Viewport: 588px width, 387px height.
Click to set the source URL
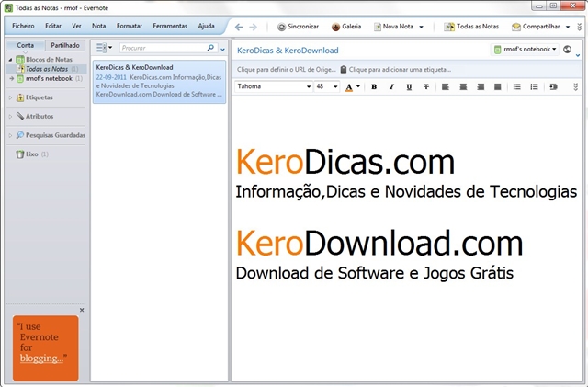(286, 70)
